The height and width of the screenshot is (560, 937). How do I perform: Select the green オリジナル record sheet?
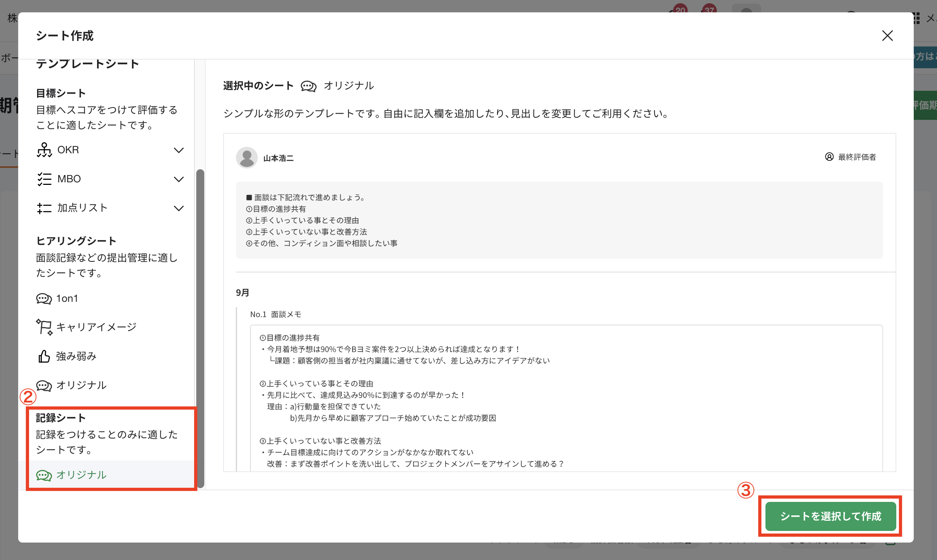click(x=81, y=475)
